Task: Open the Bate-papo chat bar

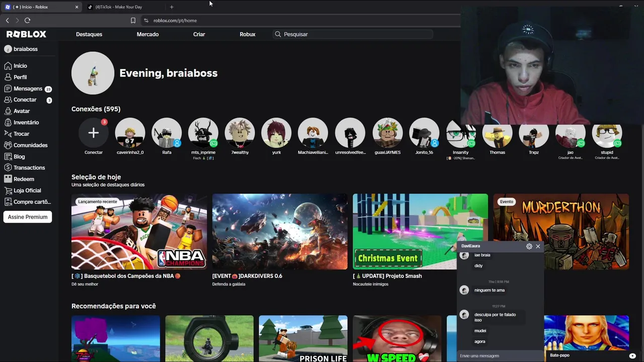Action: 593,355
